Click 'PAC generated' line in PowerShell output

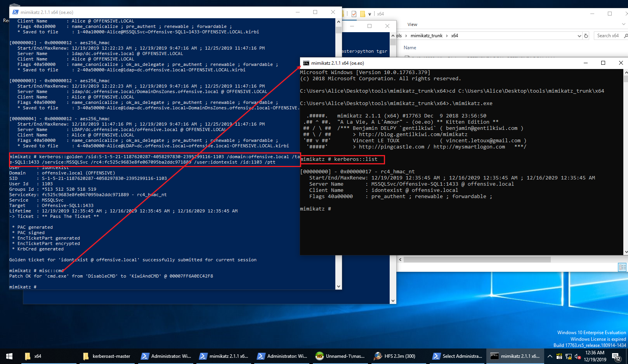[x=35, y=228]
